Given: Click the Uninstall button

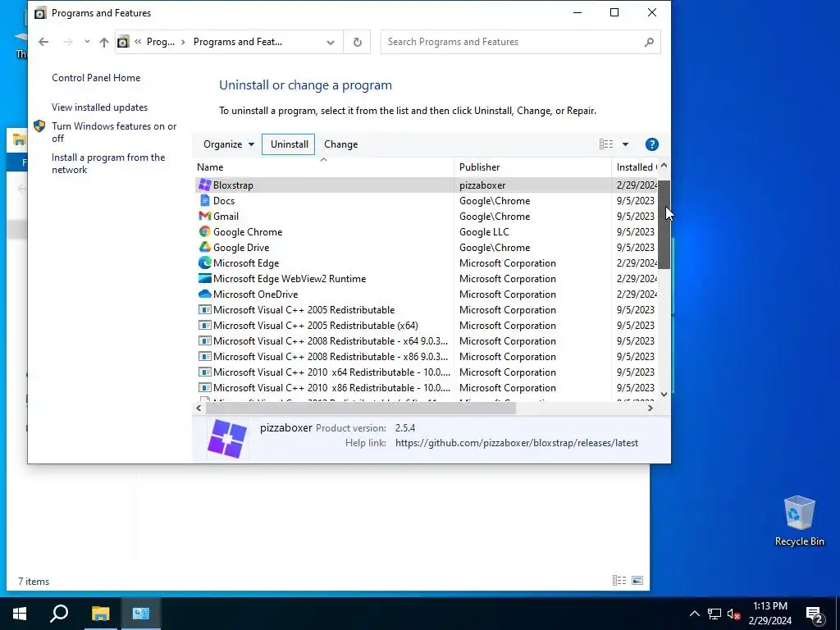Looking at the screenshot, I should coord(289,144).
